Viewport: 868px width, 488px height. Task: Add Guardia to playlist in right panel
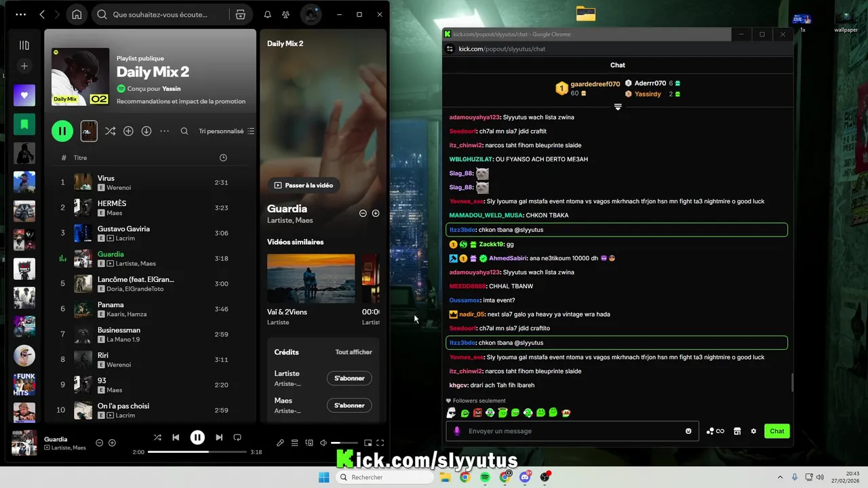click(x=376, y=213)
